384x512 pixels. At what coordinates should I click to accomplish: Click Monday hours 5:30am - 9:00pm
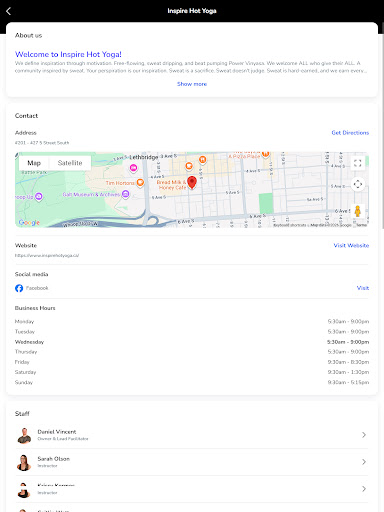point(348,322)
